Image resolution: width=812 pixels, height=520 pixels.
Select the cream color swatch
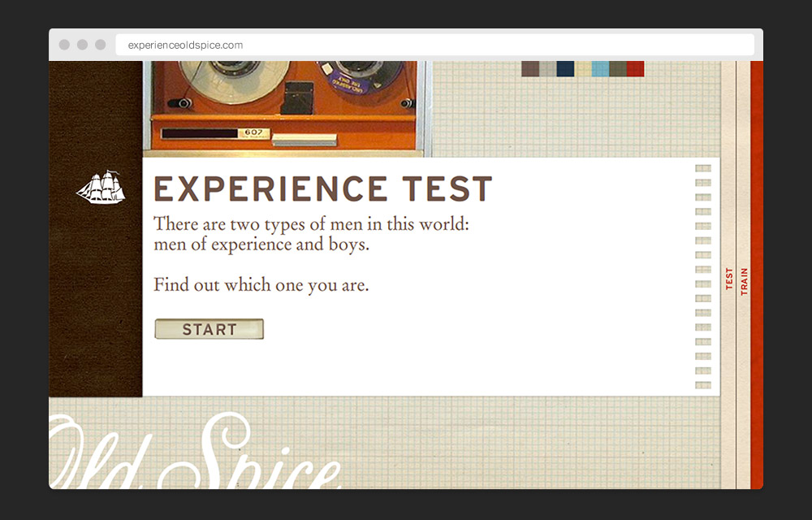[583, 69]
